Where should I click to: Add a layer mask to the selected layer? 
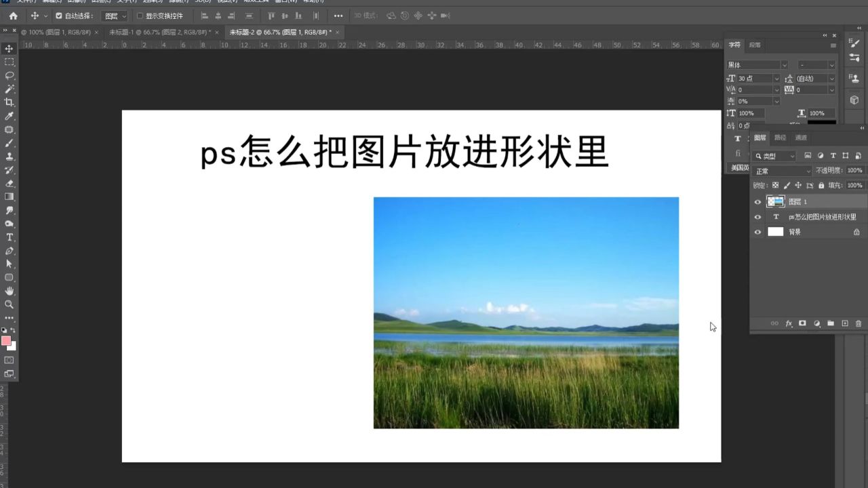coord(802,323)
